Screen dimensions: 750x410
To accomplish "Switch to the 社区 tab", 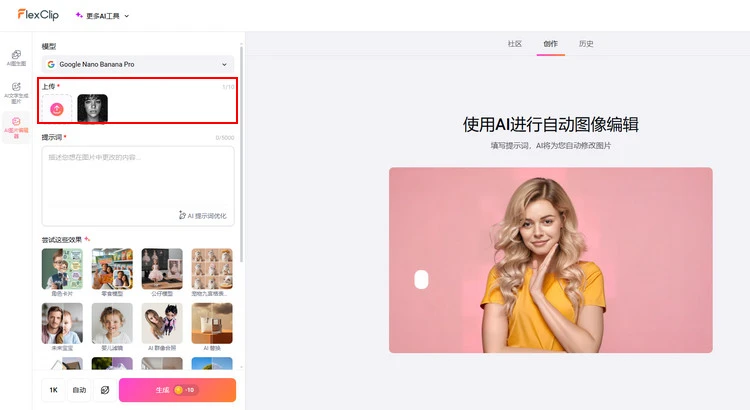I will [x=515, y=44].
